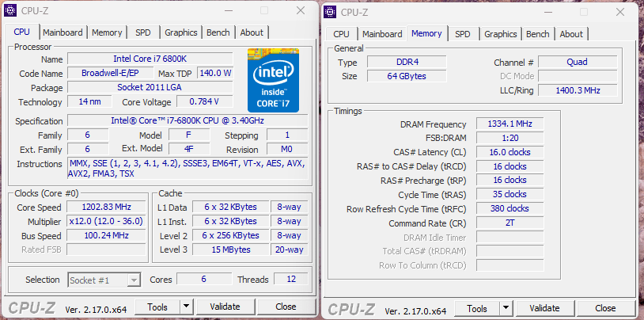The width and height of the screenshot is (644, 320).
Task: Close the right CPU-Z window via title bar X
Action: [x=620, y=13]
